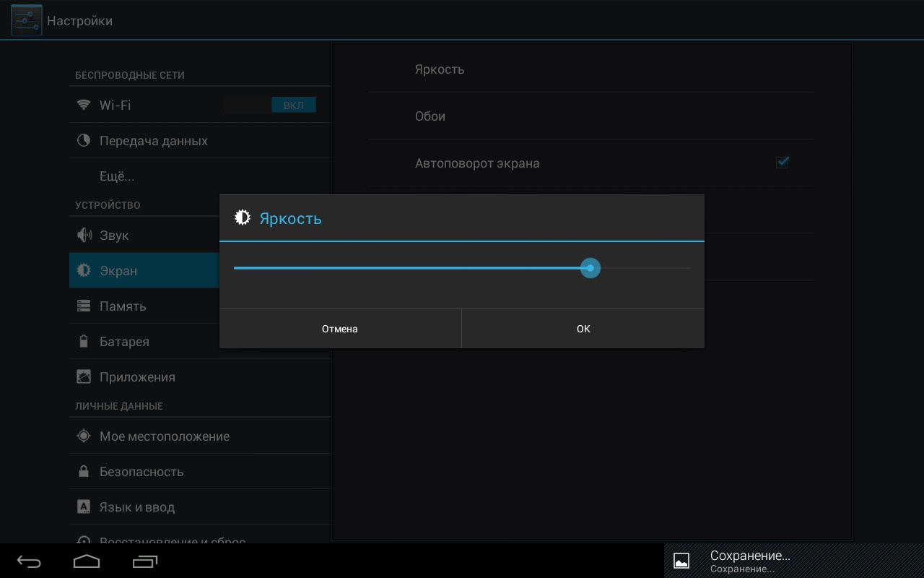This screenshot has height=578, width=924.
Task: Toggle the Wi-Fi ВКЛ switch
Action: click(270, 105)
